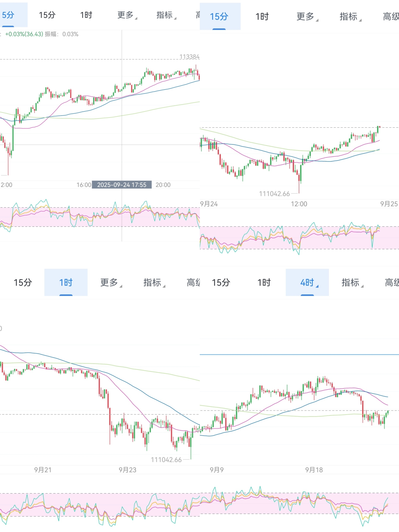This screenshot has height=532, width=399.
Task: Click the 9月18 date axis label
Action: (x=314, y=470)
